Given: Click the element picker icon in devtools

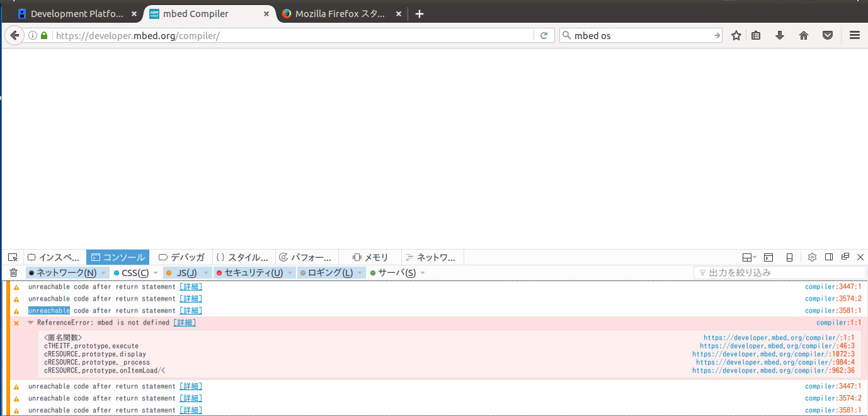Looking at the screenshot, I should [13, 257].
